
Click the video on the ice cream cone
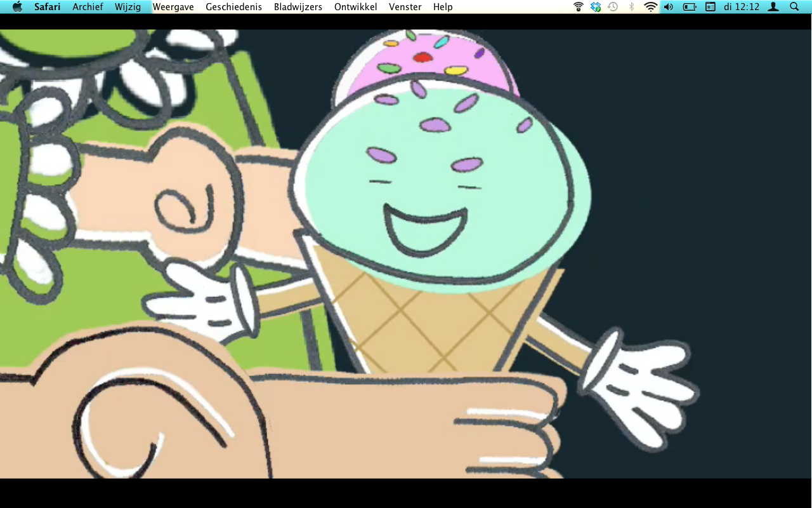click(406, 254)
